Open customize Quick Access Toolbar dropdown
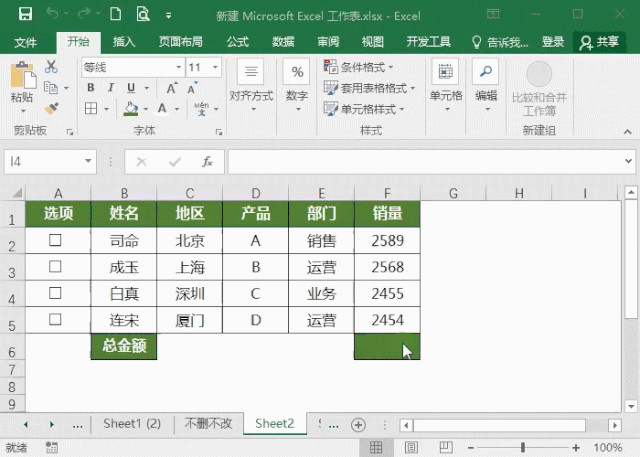This screenshot has width=640, height=457. [x=168, y=16]
